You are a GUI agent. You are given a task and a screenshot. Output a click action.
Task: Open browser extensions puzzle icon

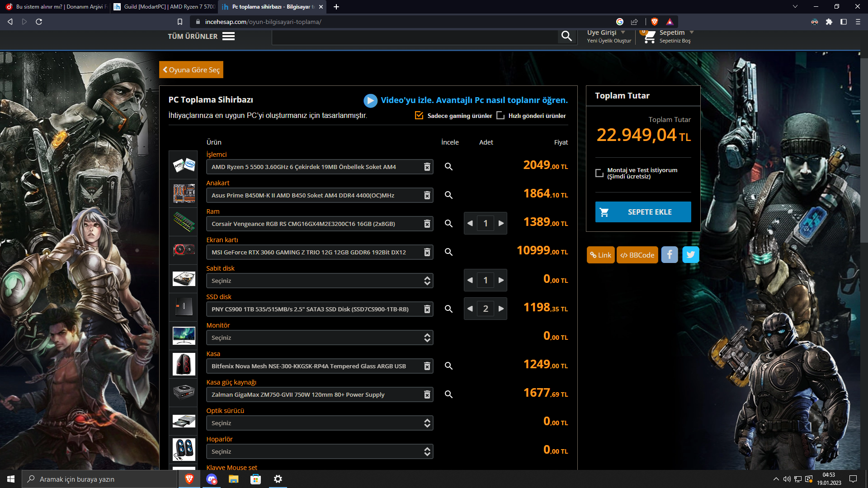(829, 22)
